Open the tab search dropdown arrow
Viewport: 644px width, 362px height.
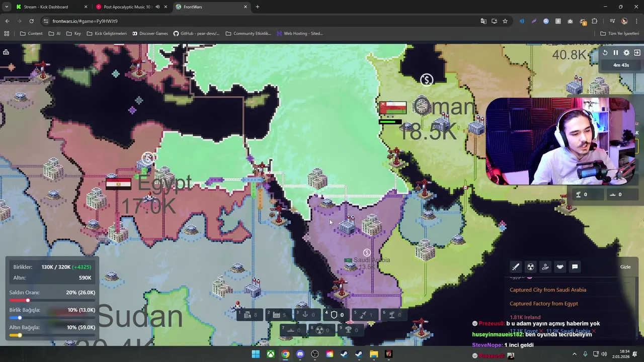6,7
